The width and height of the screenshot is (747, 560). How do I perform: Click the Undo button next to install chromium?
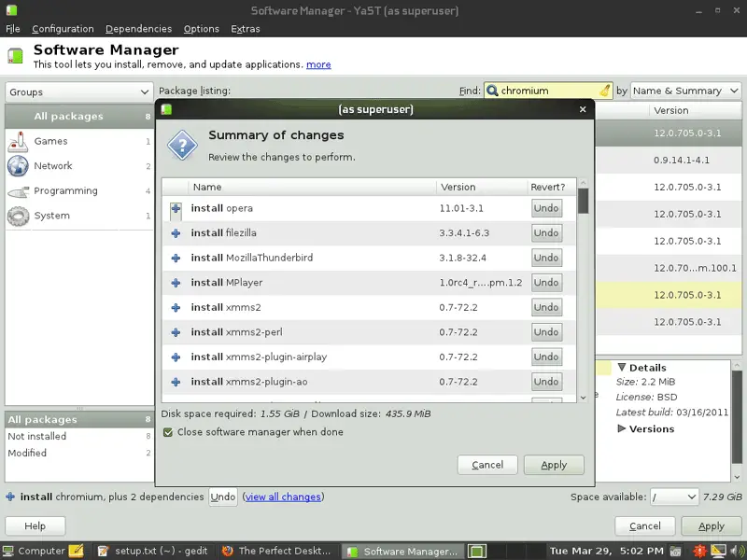[223, 497]
